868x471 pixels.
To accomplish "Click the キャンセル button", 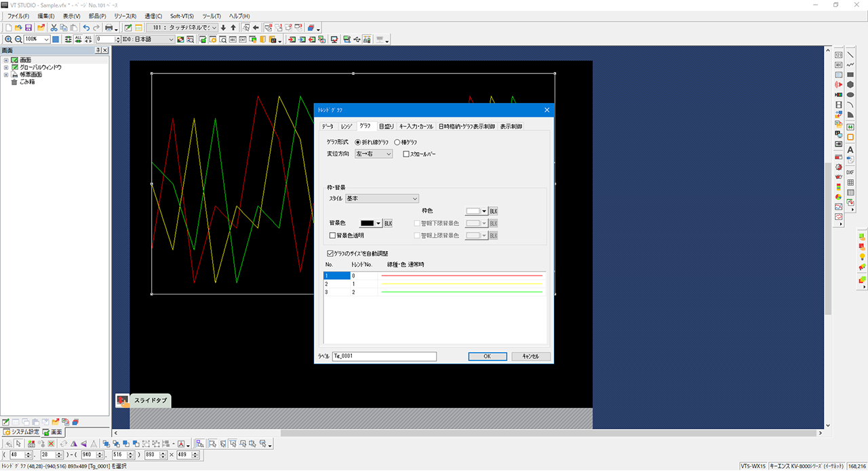I will coord(531,356).
